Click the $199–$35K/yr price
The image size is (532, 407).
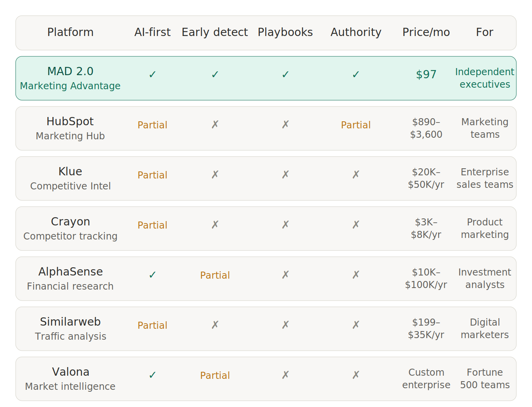click(x=426, y=328)
